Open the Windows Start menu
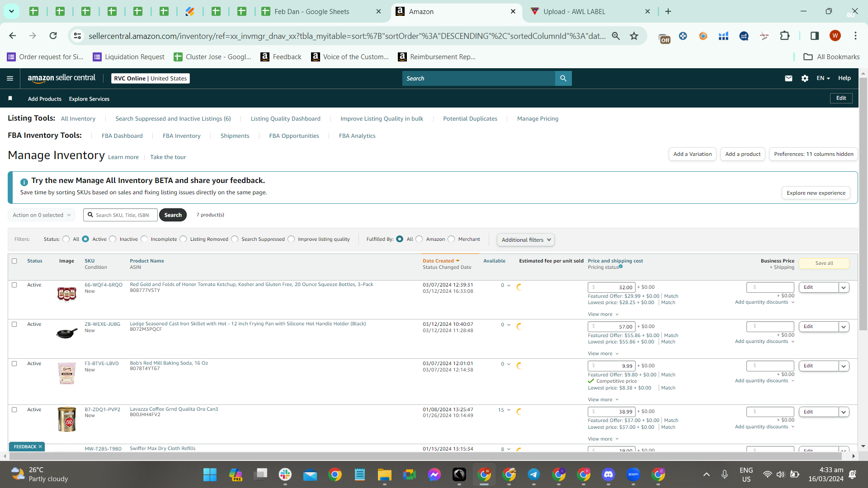Screen dimensions: 868x488 210,474
